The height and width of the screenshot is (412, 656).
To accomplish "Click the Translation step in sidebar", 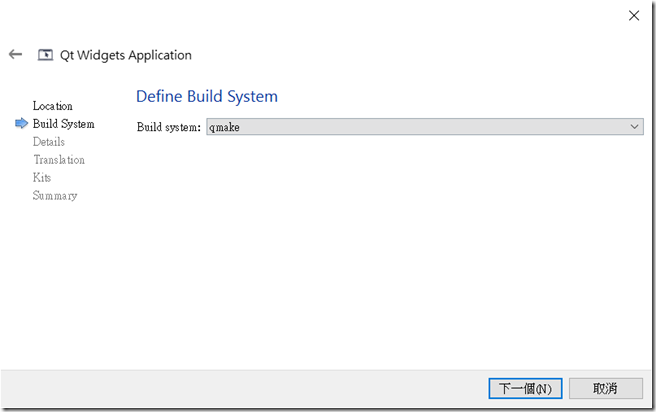I will pos(59,160).
